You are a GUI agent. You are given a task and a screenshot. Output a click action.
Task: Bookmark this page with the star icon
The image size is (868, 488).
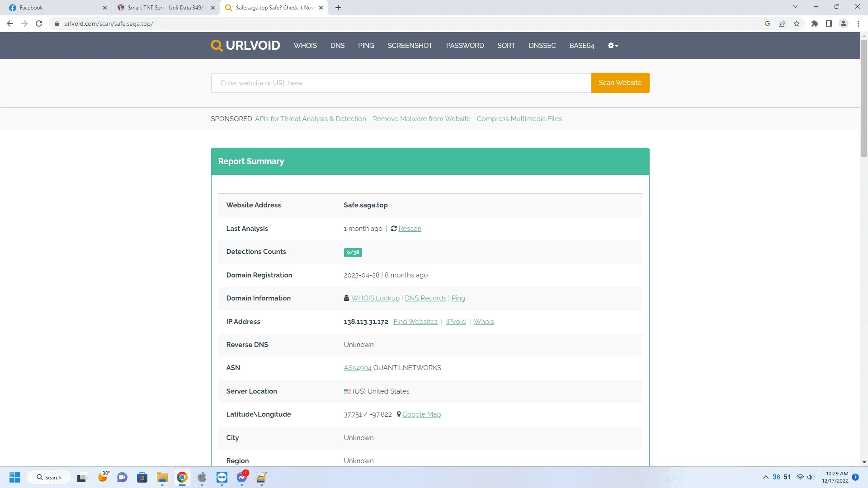click(x=797, y=23)
